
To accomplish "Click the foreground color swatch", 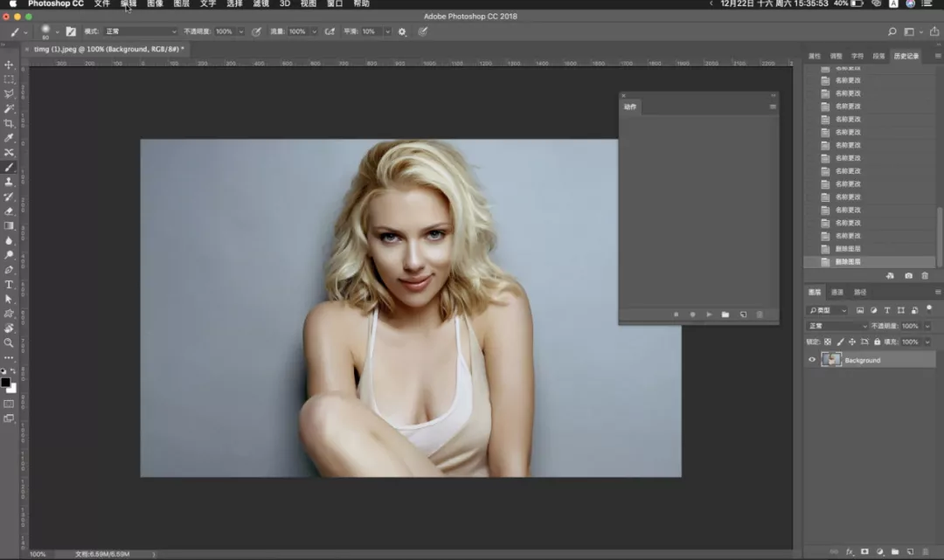I will pos(5,382).
